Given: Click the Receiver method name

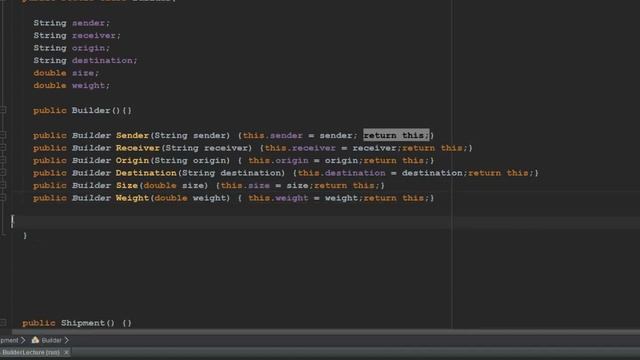Looking at the screenshot, I should (138, 148).
